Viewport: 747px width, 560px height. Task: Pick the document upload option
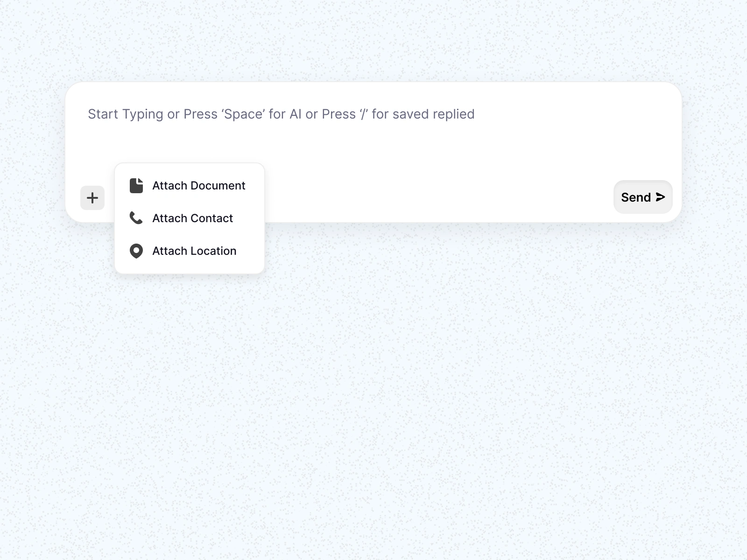[190, 186]
